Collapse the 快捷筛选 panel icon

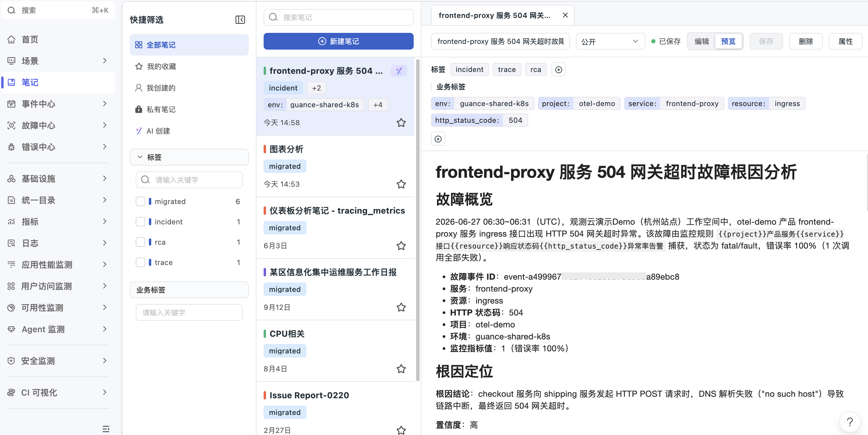coord(240,20)
